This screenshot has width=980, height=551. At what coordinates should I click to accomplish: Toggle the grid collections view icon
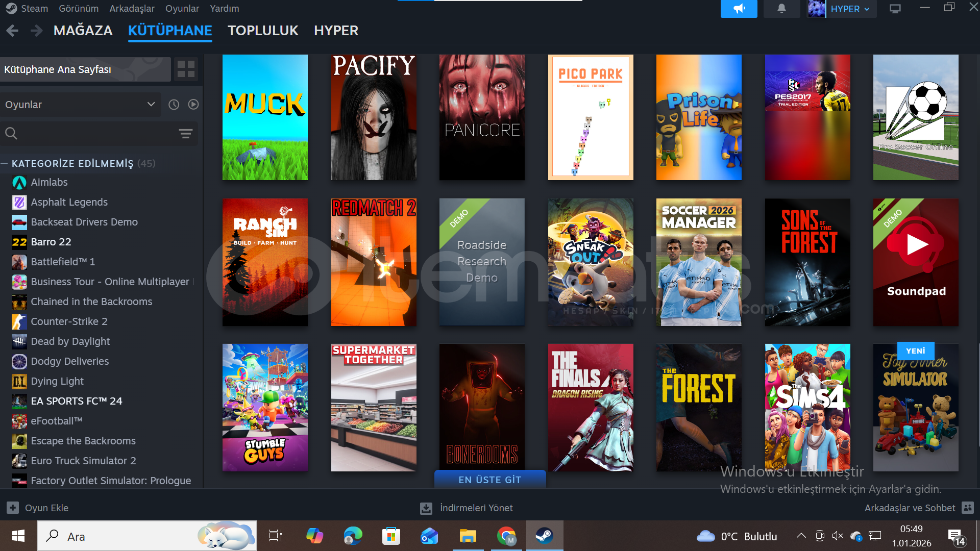point(186,69)
